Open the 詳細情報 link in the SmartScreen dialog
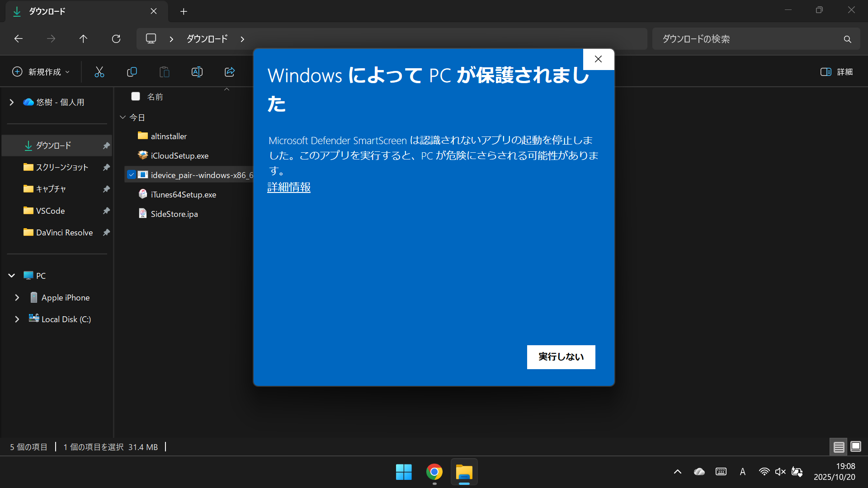Viewport: 868px width, 488px height. [288, 187]
